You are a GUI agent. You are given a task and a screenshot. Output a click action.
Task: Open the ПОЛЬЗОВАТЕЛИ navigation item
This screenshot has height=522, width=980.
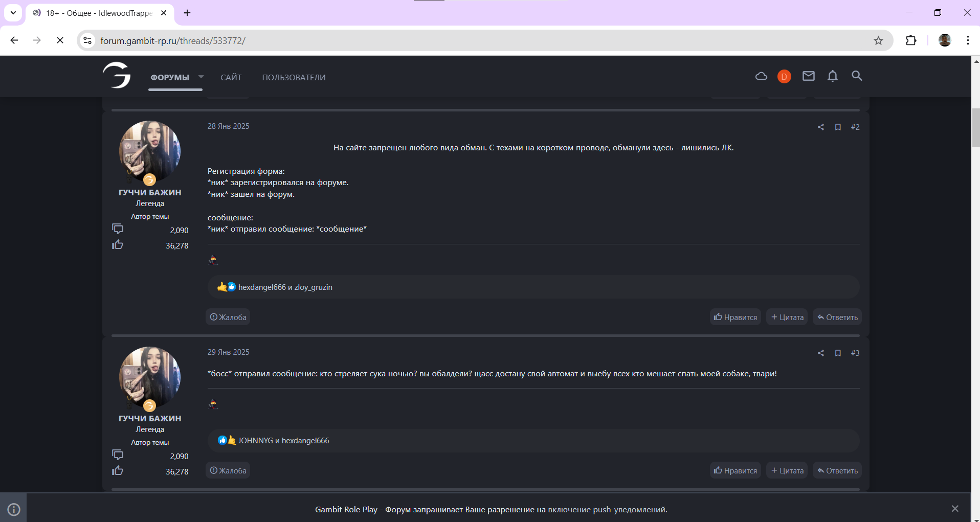click(294, 77)
